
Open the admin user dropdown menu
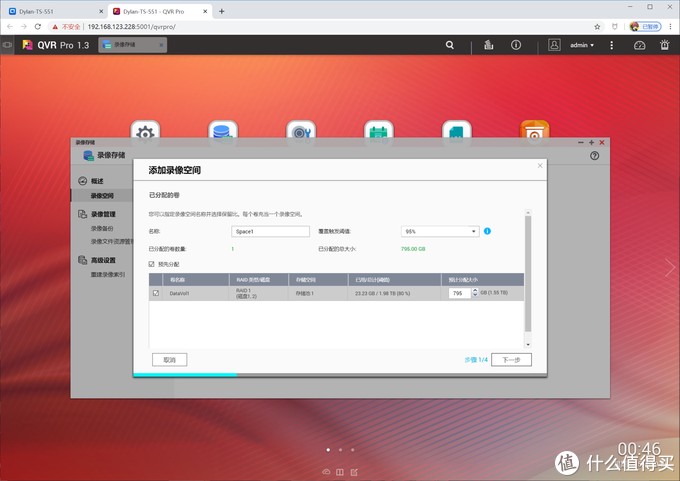pos(582,45)
